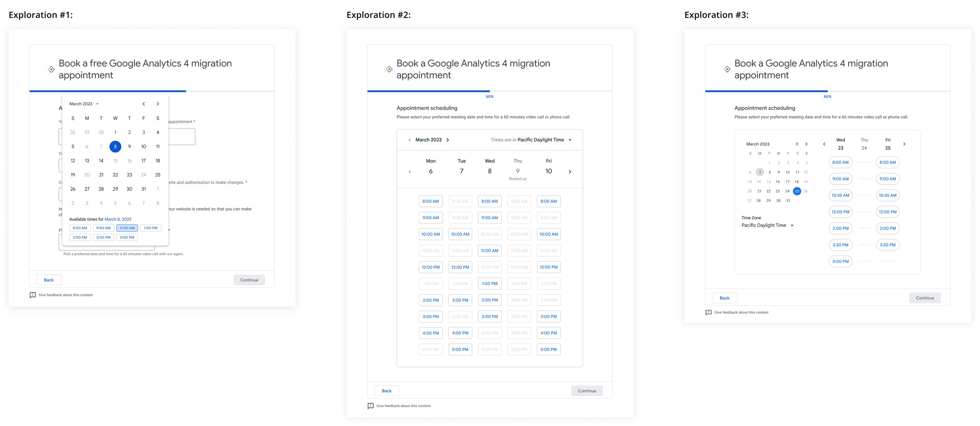
Task: Click the Analytics logo in Exploration #2 header
Action: (x=389, y=69)
